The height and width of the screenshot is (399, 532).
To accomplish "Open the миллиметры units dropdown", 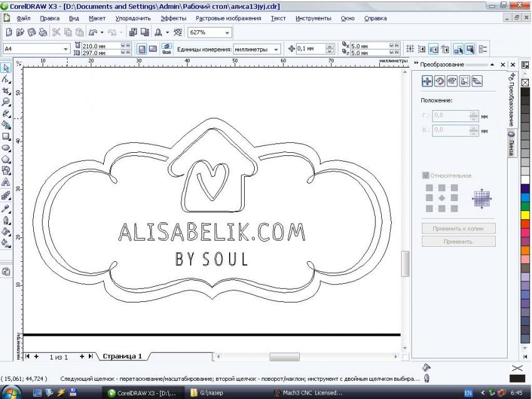I will (x=276, y=49).
